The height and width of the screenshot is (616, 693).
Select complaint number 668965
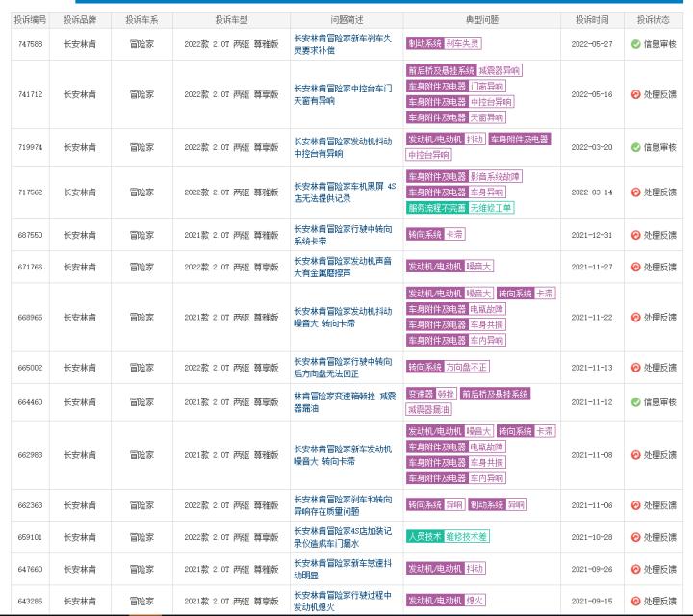point(31,318)
